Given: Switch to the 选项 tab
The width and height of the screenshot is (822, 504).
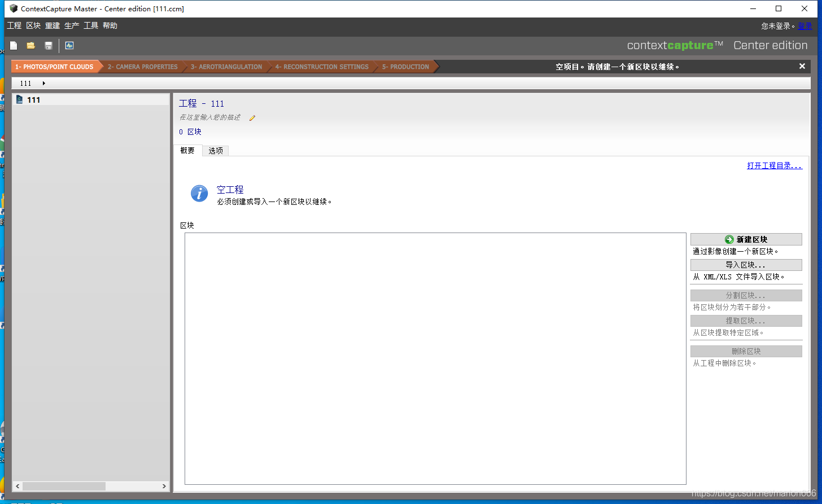Looking at the screenshot, I should pos(216,151).
